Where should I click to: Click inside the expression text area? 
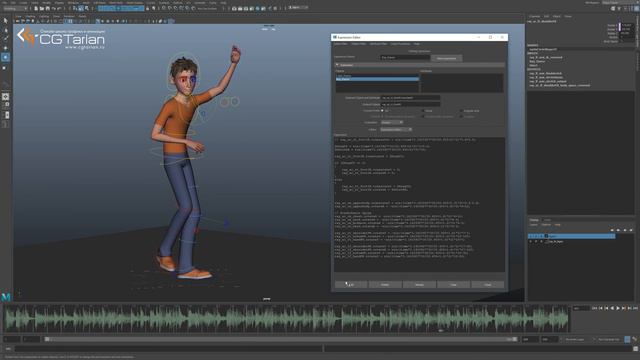pyautogui.click(x=419, y=204)
